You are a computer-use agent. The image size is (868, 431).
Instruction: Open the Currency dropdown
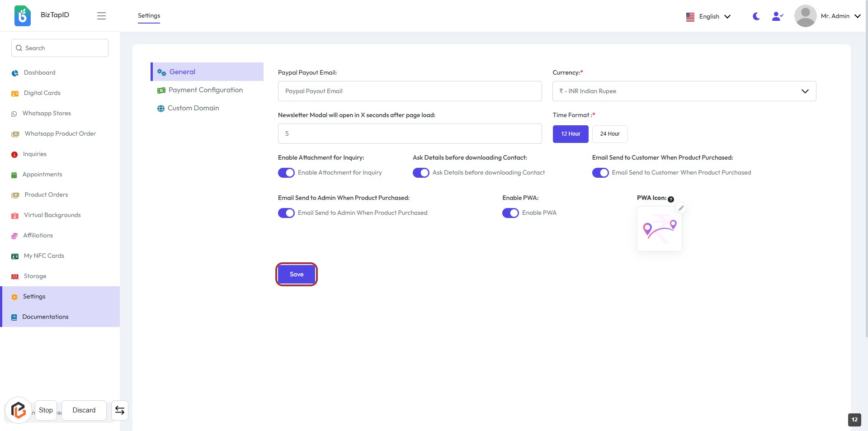684,91
